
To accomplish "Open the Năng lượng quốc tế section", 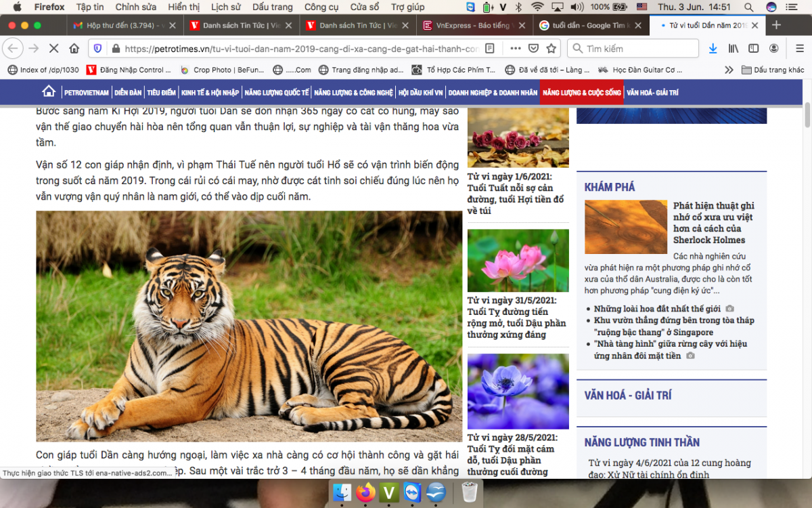I will 276,93.
